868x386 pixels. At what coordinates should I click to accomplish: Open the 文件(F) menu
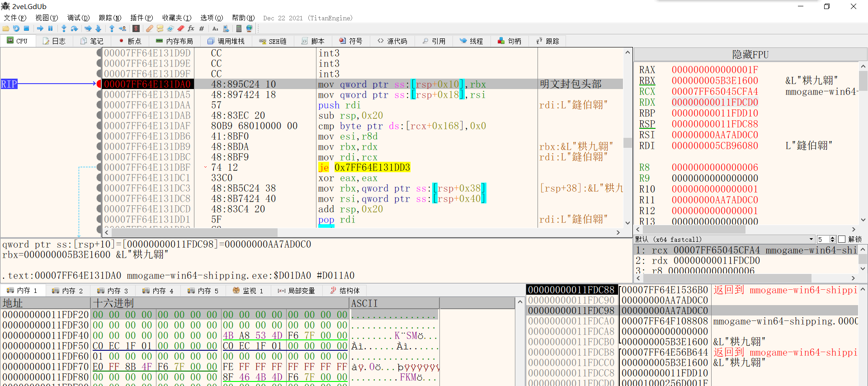point(15,18)
